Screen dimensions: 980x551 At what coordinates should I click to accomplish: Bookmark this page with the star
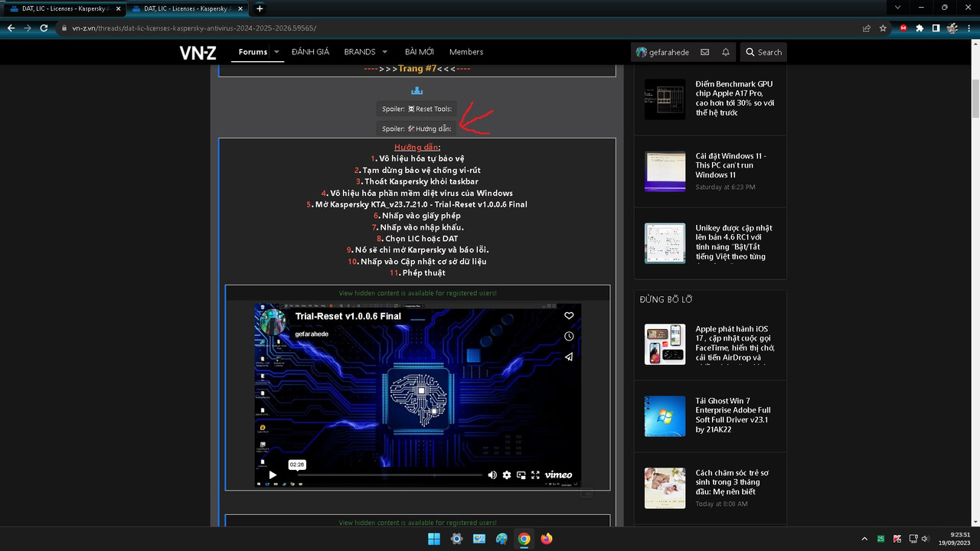tap(883, 28)
